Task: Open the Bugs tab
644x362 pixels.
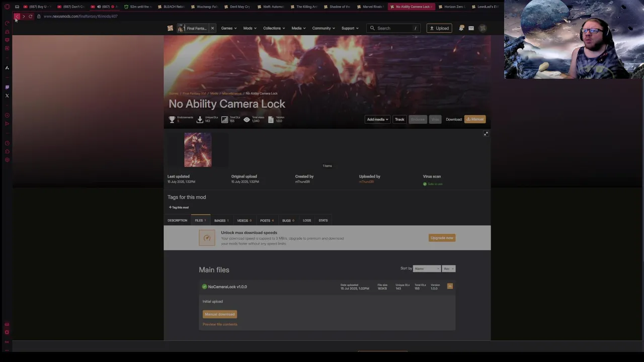Action: pos(288,220)
